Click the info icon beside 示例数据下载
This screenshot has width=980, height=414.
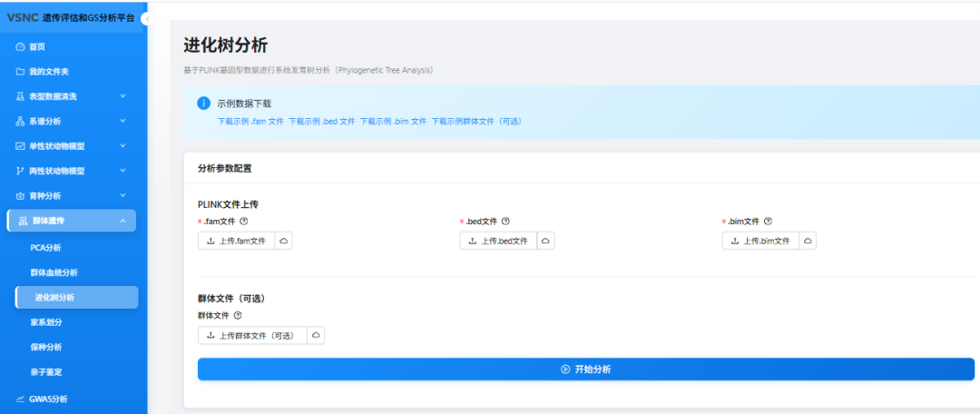[x=203, y=103]
